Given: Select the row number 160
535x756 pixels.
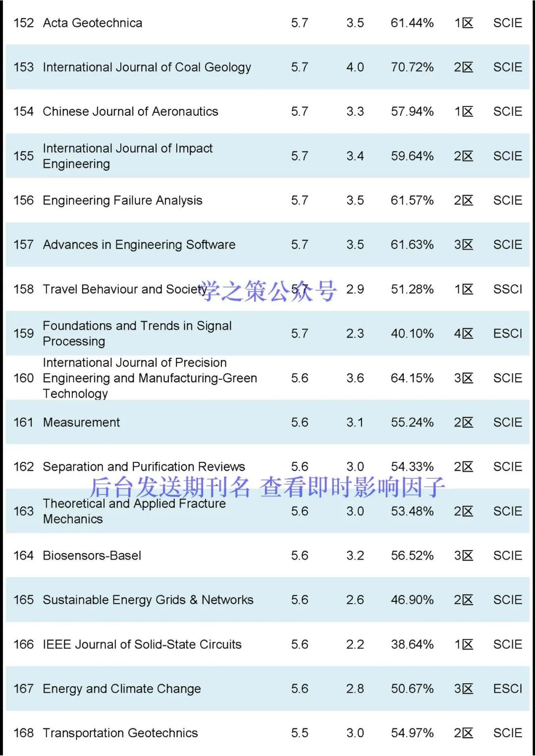Looking at the screenshot, I should tap(23, 378).
